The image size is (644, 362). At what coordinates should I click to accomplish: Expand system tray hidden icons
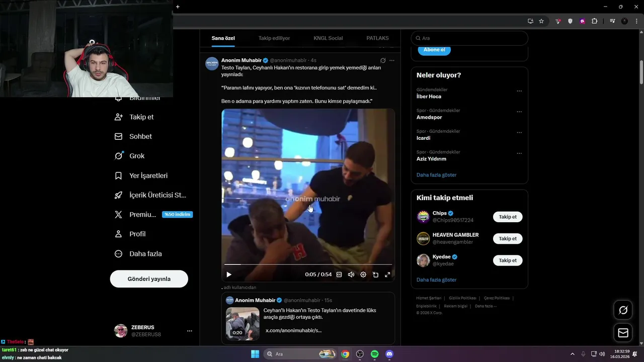pos(572,354)
